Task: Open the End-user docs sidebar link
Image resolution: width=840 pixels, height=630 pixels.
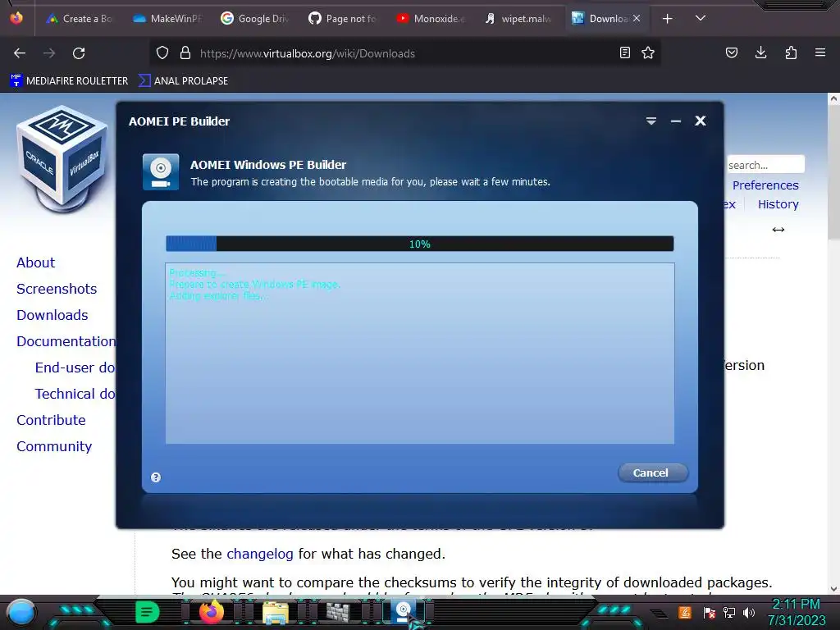Action: click(75, 367)
